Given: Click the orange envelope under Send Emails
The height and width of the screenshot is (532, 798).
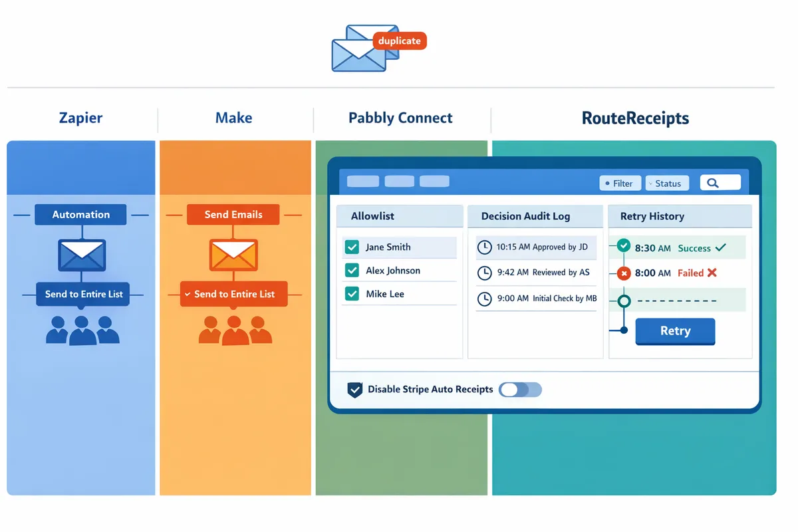Looking at the screenshot, I should (233, 255).
